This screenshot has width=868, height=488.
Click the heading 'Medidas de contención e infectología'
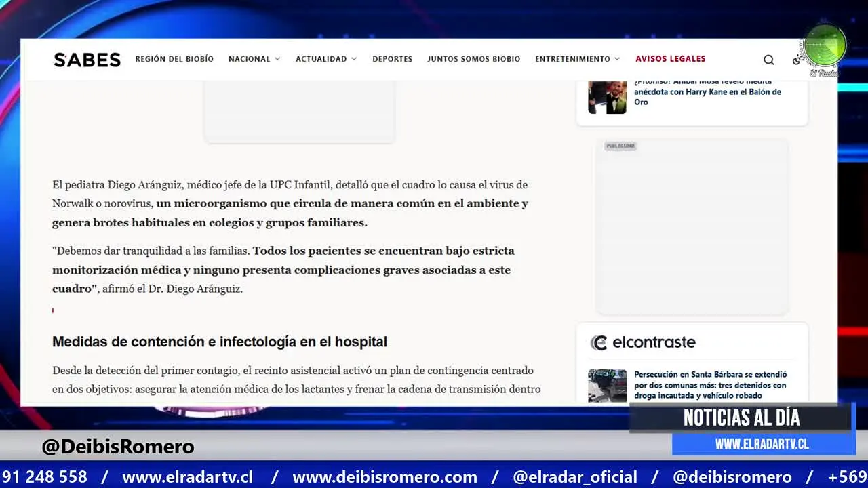pyautogui.click(x=220, y=342)
